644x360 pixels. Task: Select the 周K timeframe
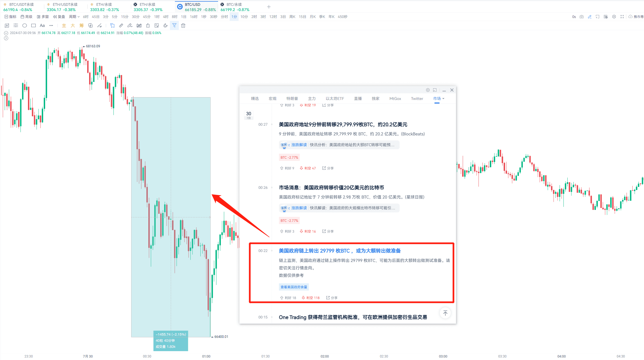pos(292,17)
